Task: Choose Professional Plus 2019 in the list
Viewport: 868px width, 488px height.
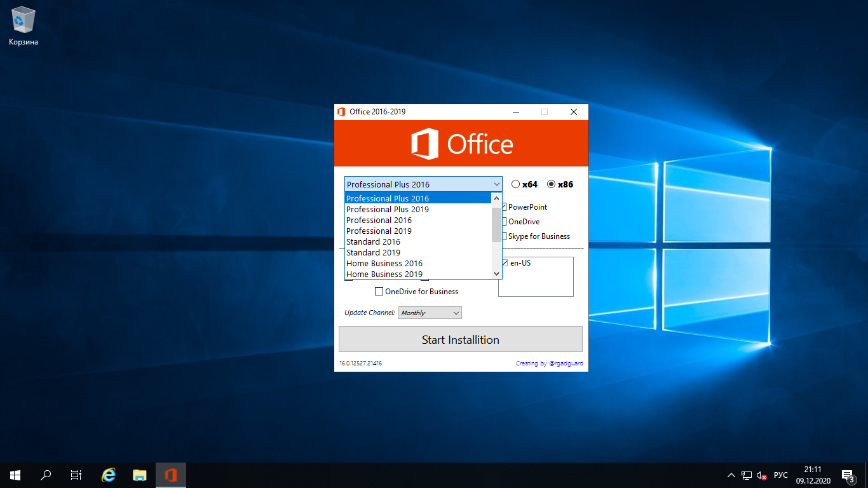Action: (x=418, y=209)
